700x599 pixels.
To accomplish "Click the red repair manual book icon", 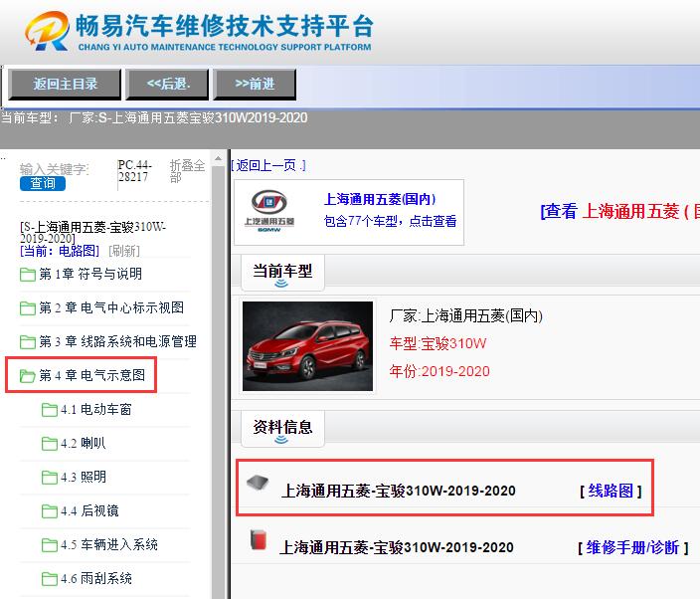I will 258,540.
